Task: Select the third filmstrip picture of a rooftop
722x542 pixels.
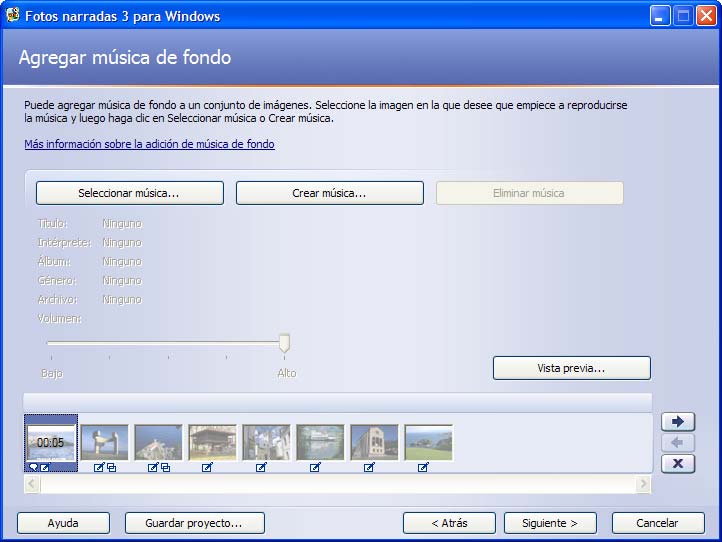Action: point(158,443)
